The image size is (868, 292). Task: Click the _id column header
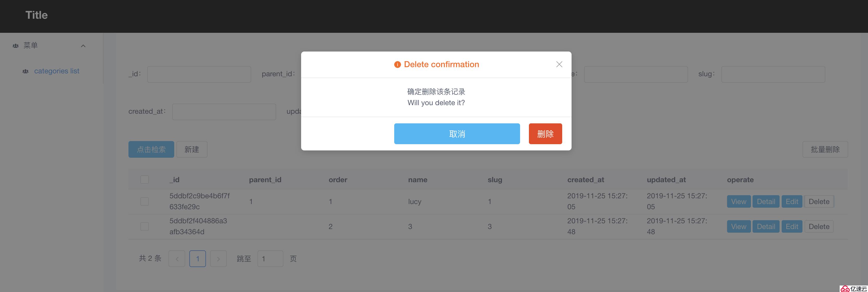tap(174, 180)
